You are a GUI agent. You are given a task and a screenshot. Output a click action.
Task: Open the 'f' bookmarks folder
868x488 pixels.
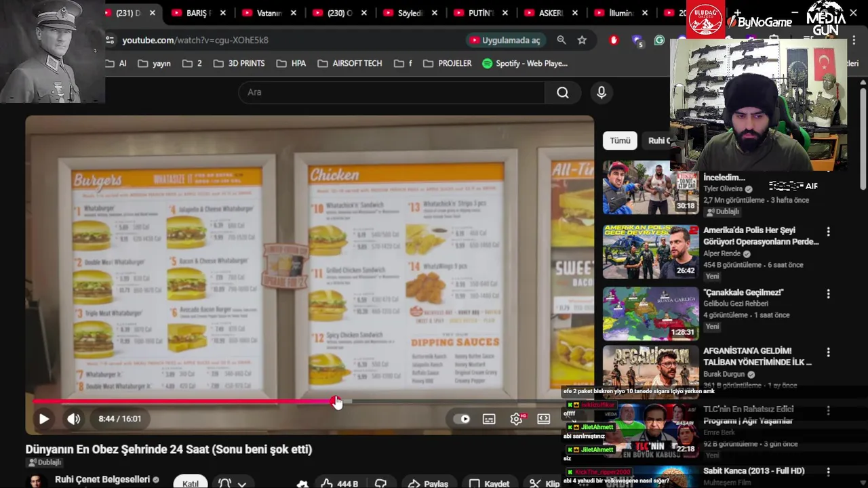[x=402, y=63]
